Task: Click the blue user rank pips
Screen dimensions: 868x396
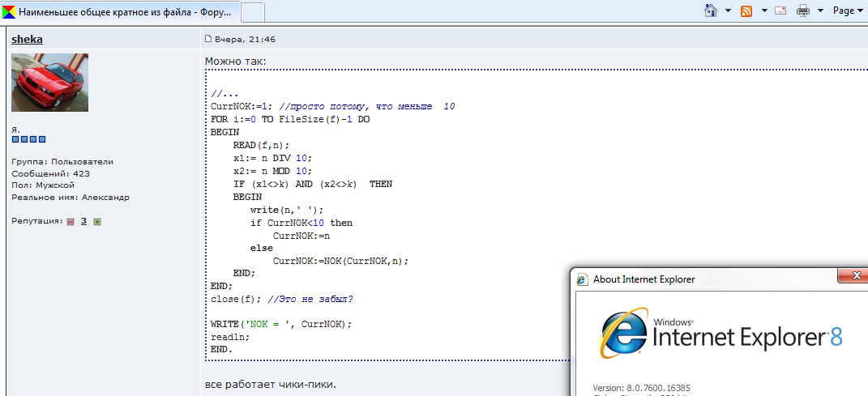Action: pyautogui.click(x=28, y=139)
